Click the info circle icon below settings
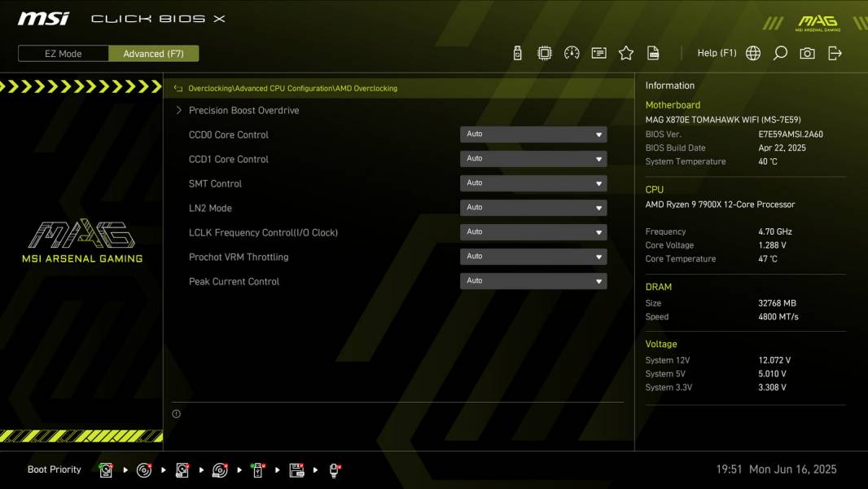 click(x=176, y=414)
